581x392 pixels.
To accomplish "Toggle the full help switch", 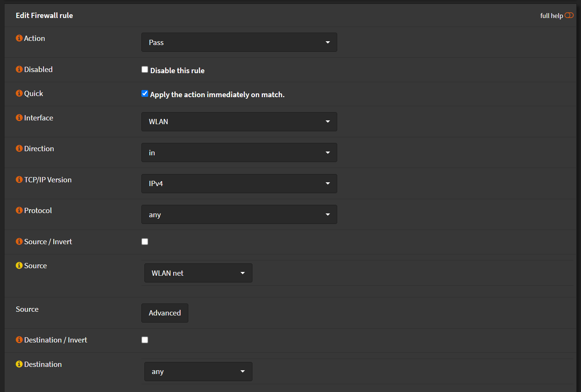I will 569,15.
